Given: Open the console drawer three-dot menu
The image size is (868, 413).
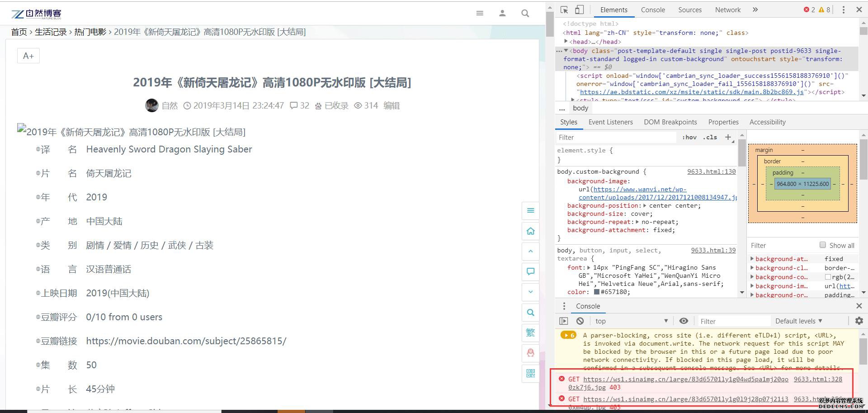Looking at the screenshot, I should pos(564,306).
